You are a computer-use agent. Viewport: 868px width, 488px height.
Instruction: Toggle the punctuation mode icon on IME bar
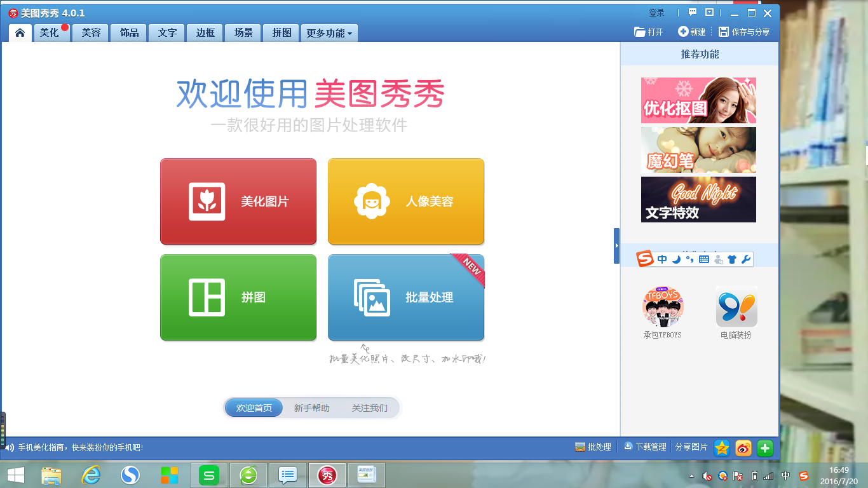(689, 259)
